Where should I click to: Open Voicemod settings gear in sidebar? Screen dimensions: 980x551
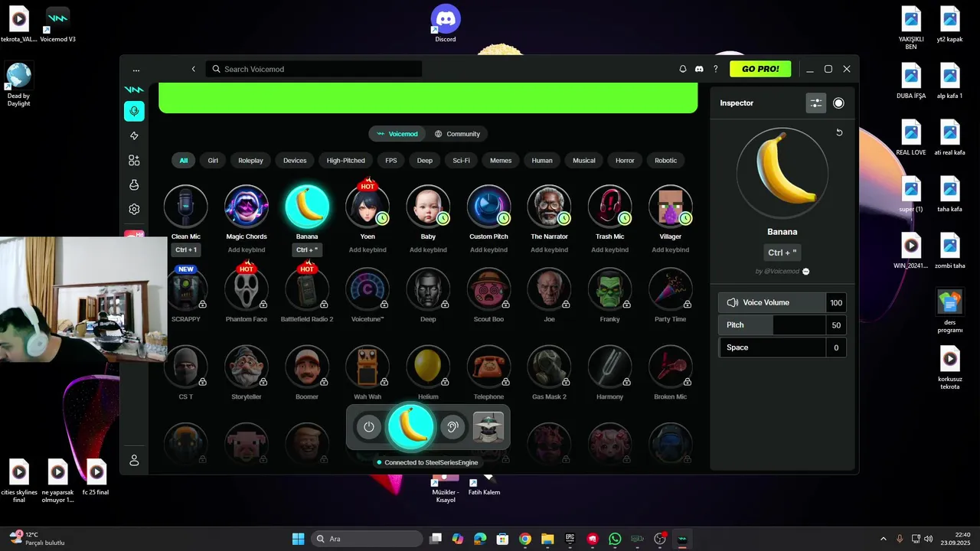click(x=134, y=209)
